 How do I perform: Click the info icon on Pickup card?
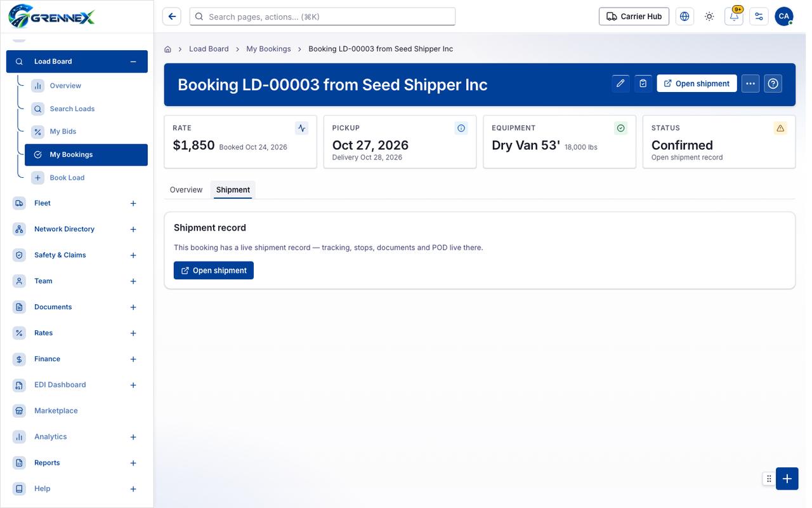click(461, 128)
